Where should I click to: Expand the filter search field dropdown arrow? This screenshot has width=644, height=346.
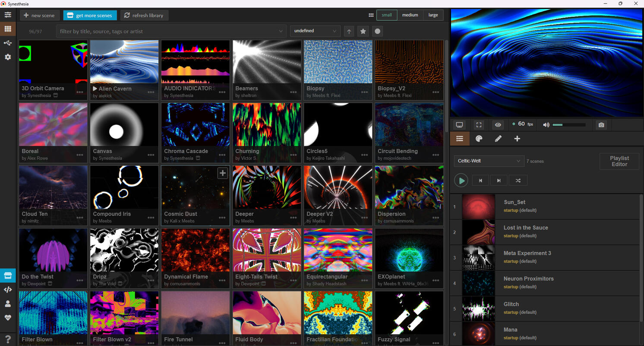[281, 31]
